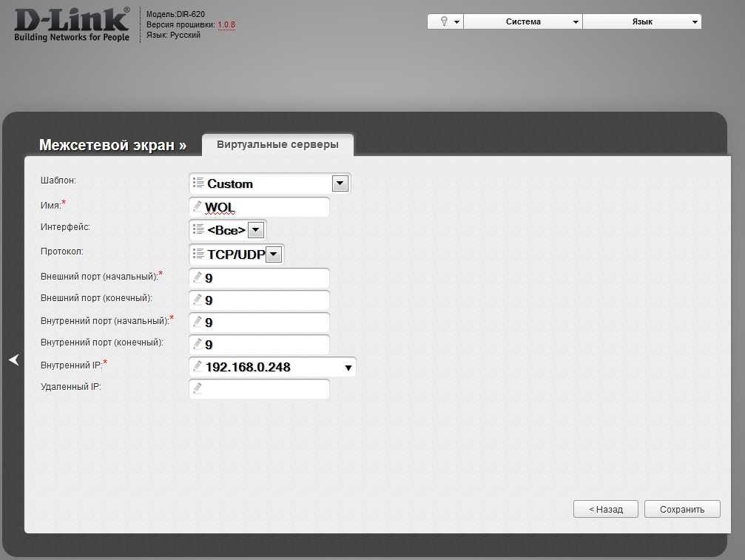The width and height of the screenshot is (745, 560).
Task: Click the Протокол label
Action: (61, 252)
